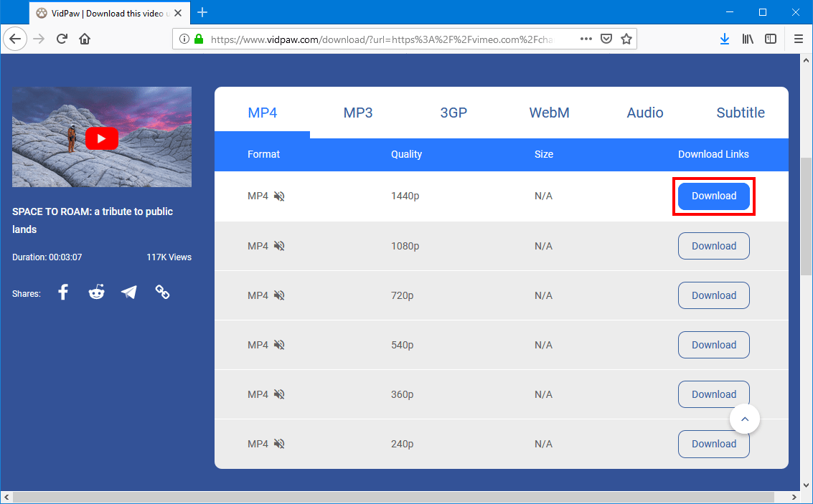This screenshot has width=813, height=504.
Task: Jump to top with round chevron button
Action: coord(745,419)
